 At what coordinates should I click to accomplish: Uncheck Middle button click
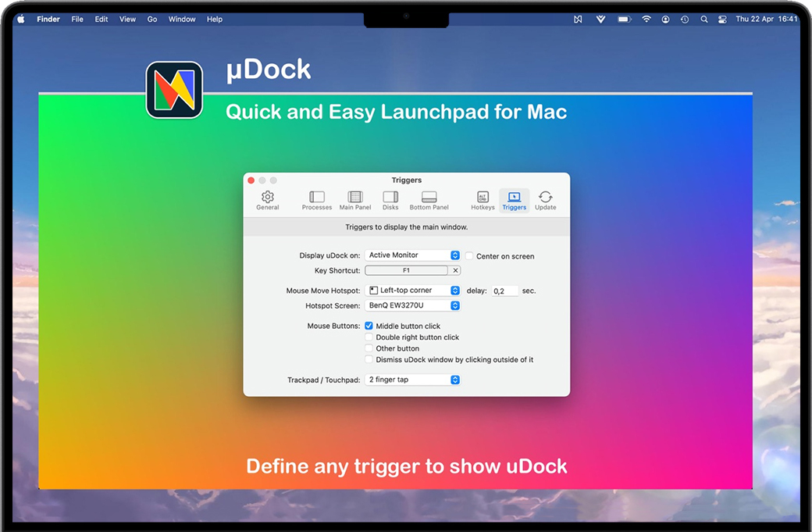coord(369,326)
